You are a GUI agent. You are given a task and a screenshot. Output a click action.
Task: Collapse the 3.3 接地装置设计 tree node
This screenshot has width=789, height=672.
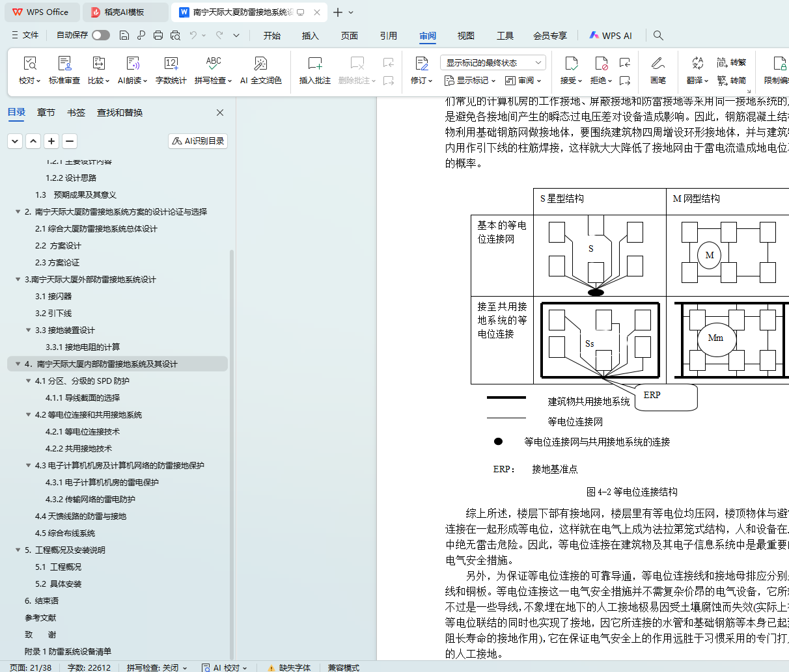click(28, 330)
